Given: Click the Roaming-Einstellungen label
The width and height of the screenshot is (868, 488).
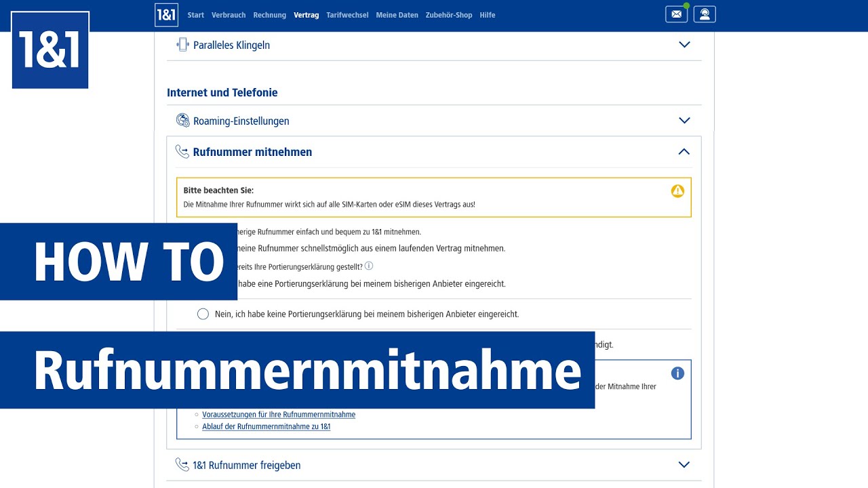Looking at the screenshot, I should [x=241, y=121].
